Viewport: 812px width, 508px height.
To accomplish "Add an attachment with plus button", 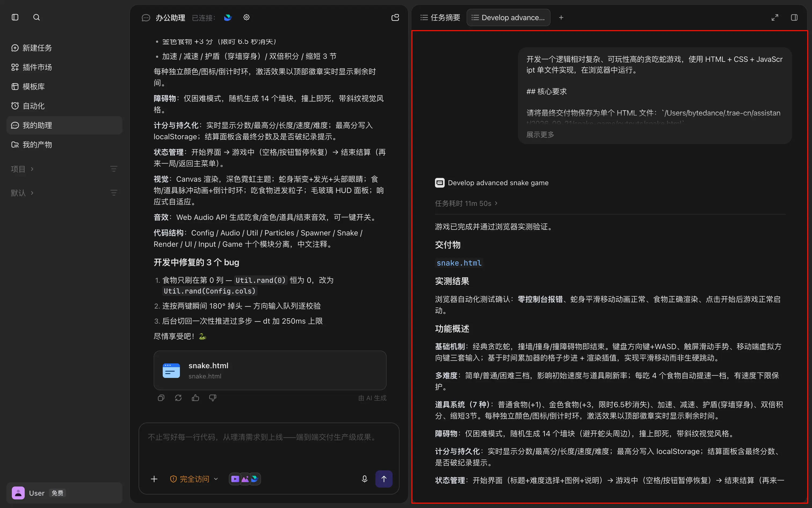I will point(154,479).
